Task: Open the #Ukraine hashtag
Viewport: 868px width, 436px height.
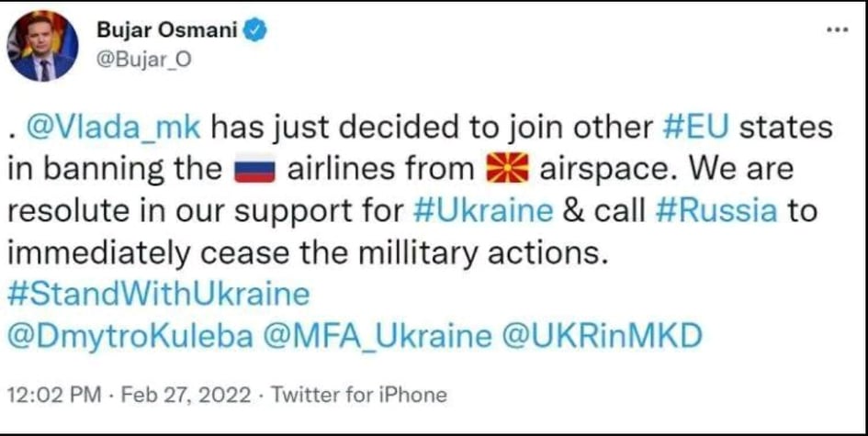Action: pyautogui.click(x=484, y=210)
